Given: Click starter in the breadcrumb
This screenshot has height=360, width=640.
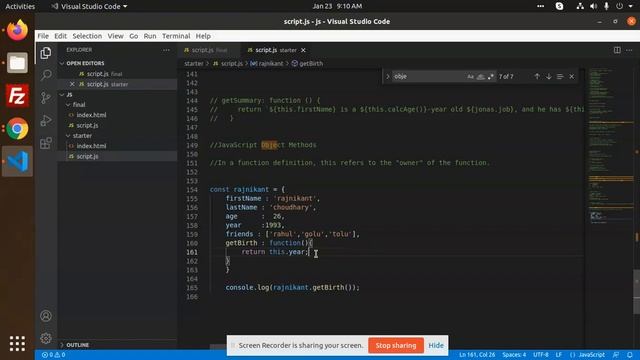Looking at the screenshot, I should [193, 64].
